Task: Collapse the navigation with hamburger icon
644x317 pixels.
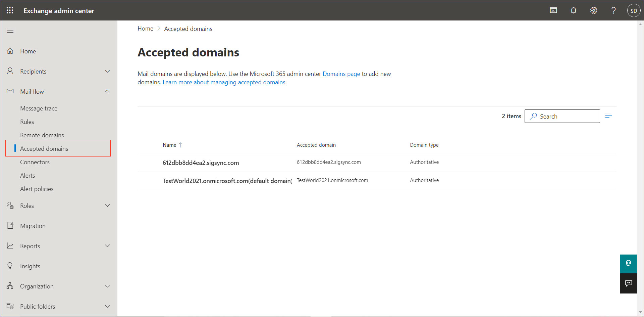Action: tap(10, 31)
